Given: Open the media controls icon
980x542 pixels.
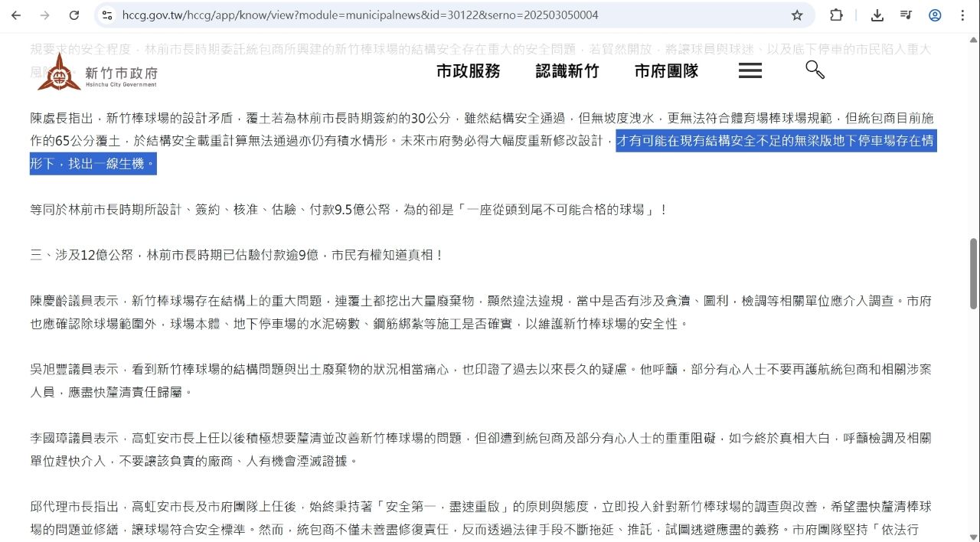Looking at the screenshot, I should click(906, 15).
